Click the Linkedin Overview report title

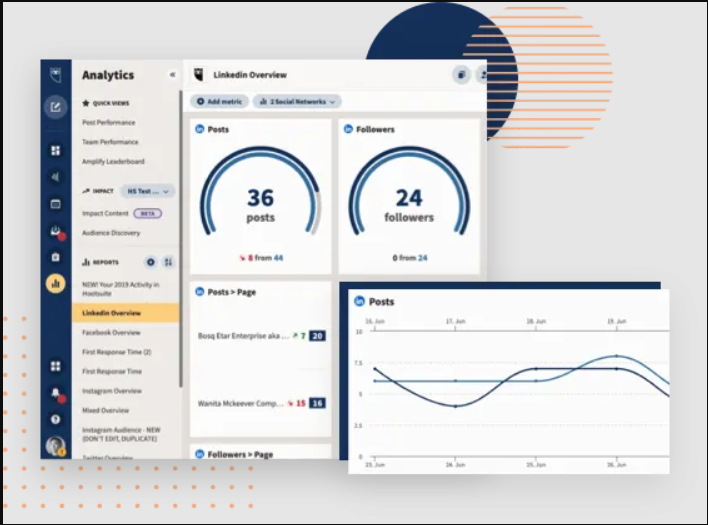click(250, 75)
